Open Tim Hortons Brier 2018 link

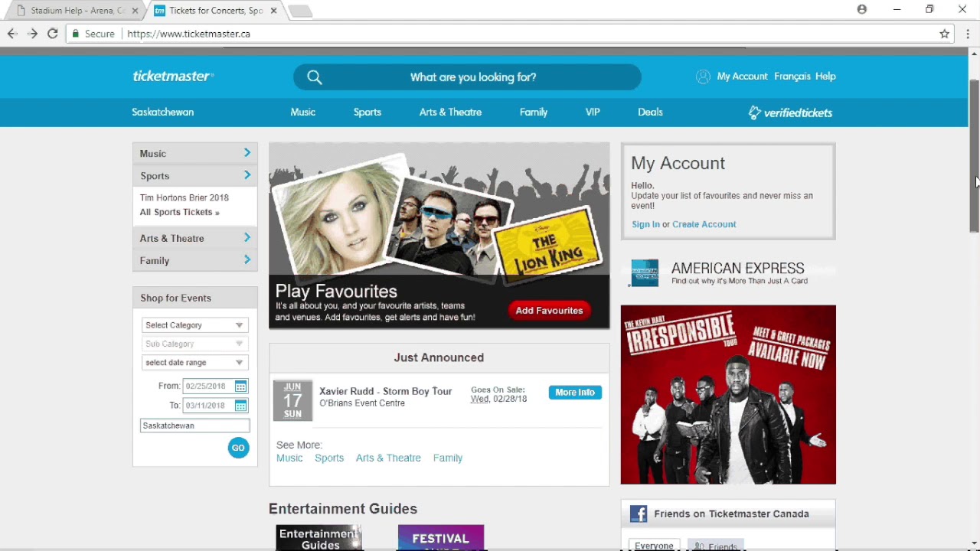point(184,197)
